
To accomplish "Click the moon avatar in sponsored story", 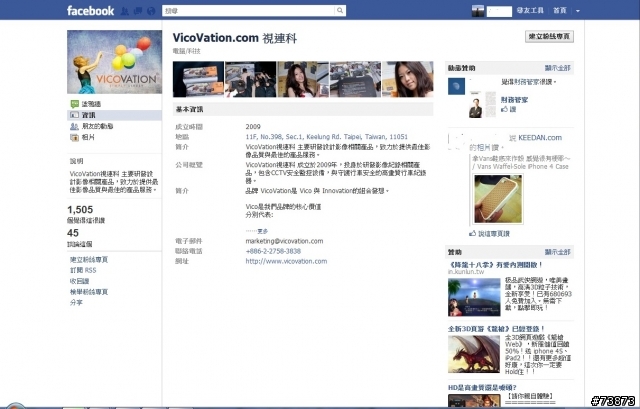I will click(456, 87).
